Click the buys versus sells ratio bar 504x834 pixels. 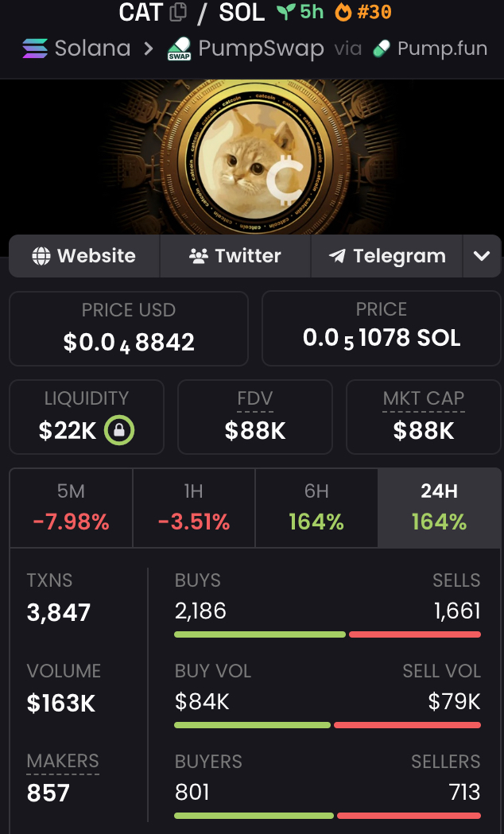328,634
